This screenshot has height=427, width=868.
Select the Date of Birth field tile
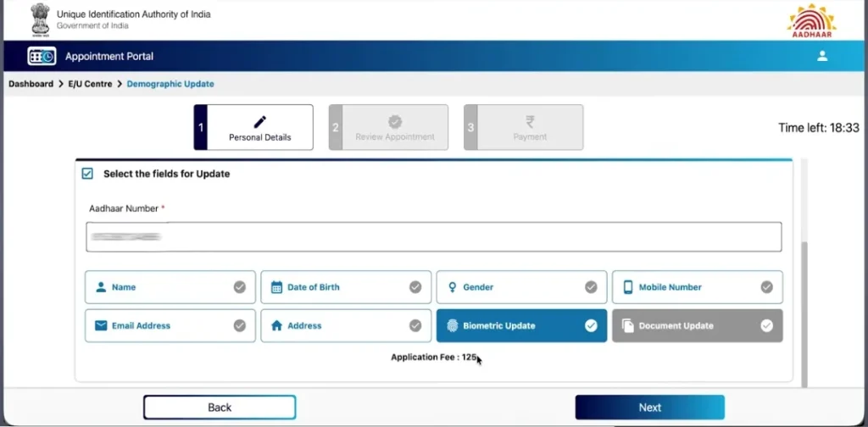coord(346,287)
